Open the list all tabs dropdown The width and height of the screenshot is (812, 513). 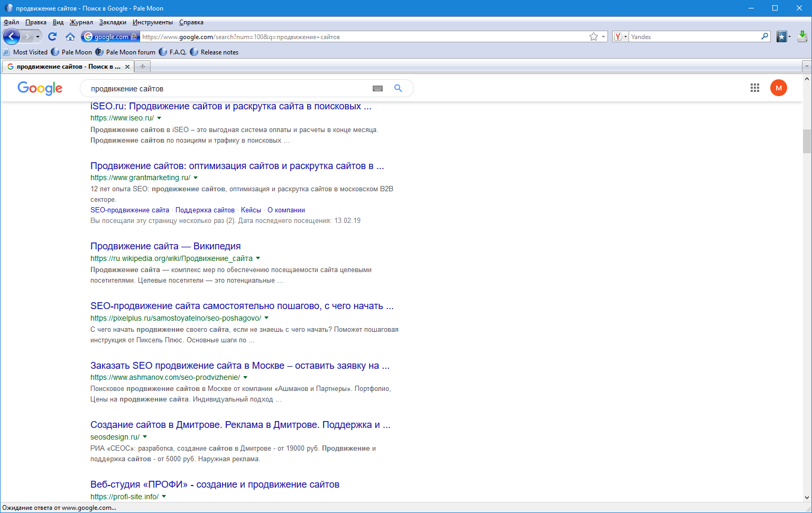pos(807,67)
